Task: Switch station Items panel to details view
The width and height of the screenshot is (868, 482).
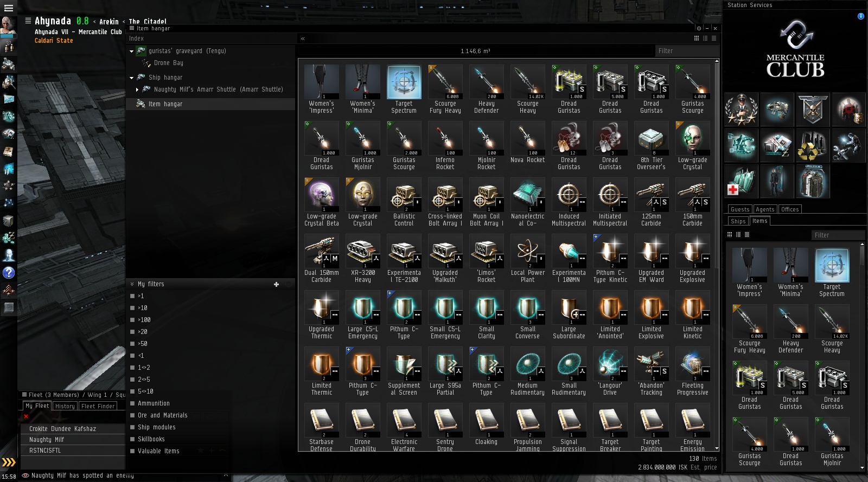Action: (738, 235)
